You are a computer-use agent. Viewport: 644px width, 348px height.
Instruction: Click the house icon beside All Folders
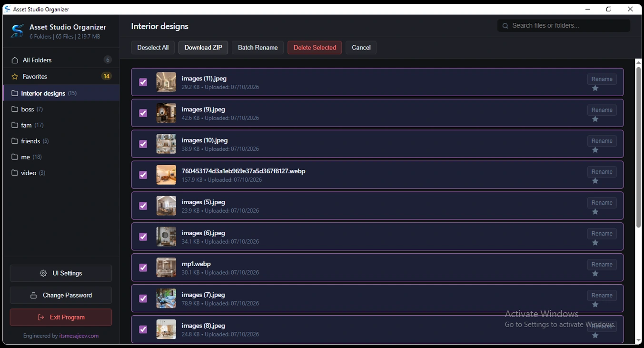[15, 60]
